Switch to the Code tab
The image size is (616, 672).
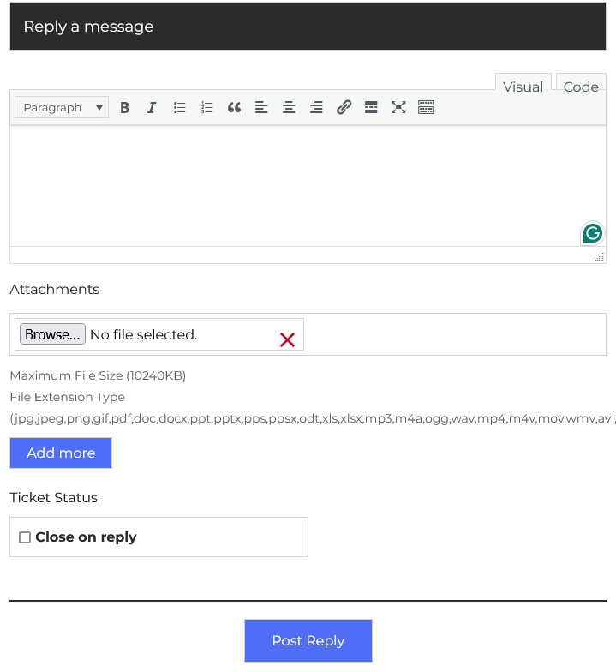[581, 87]
